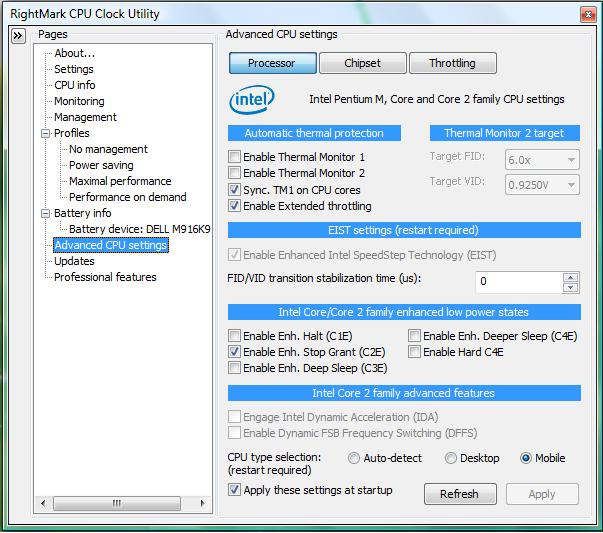Screen dimensions: 603x533
Task: Open the Professional features page
Action: [x=105, y=277]
